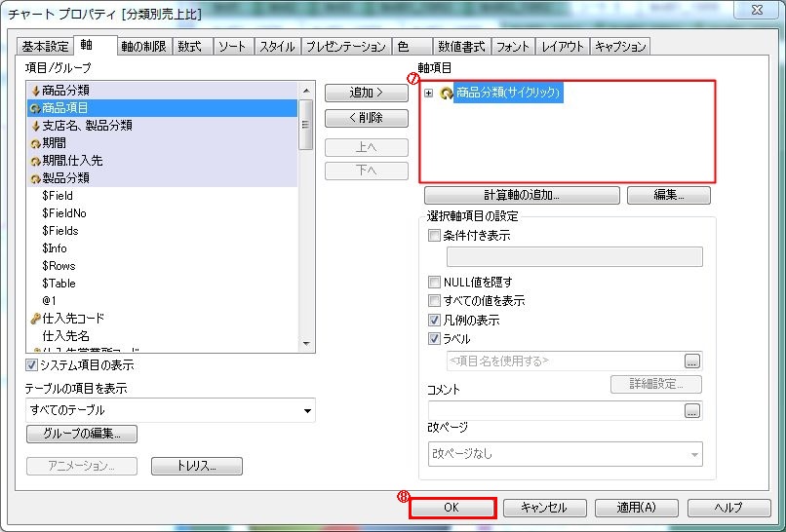Select $FieldNo in the field list
This screenshot has height=532, width=786.
tap(163, 213)
